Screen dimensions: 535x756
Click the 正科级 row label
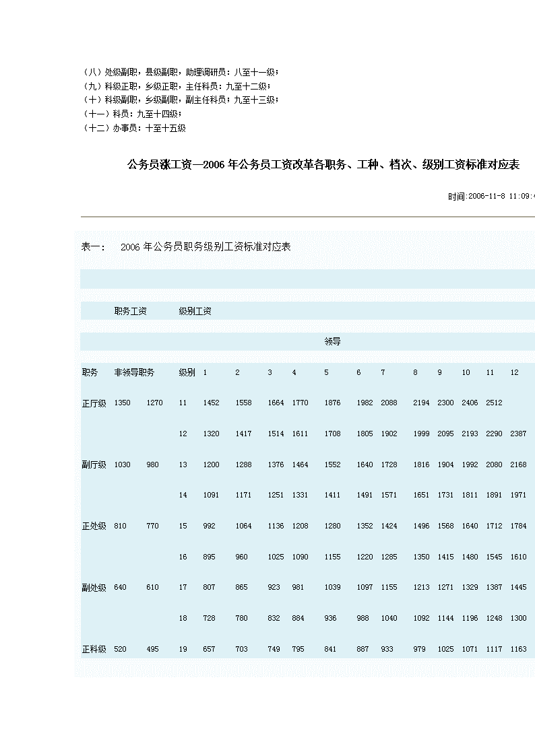pyautogui.click(x=94, y=650)
